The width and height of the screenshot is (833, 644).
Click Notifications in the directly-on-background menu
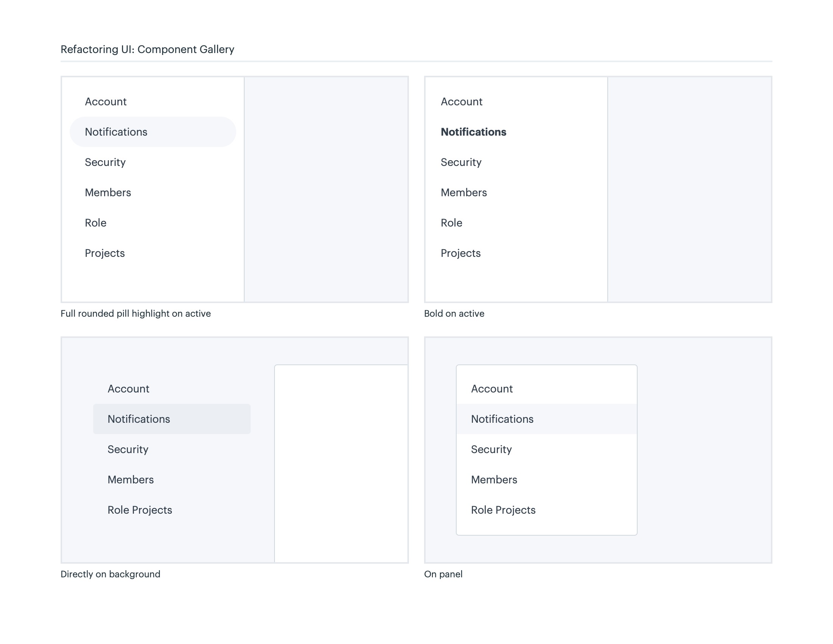point(139,419)
